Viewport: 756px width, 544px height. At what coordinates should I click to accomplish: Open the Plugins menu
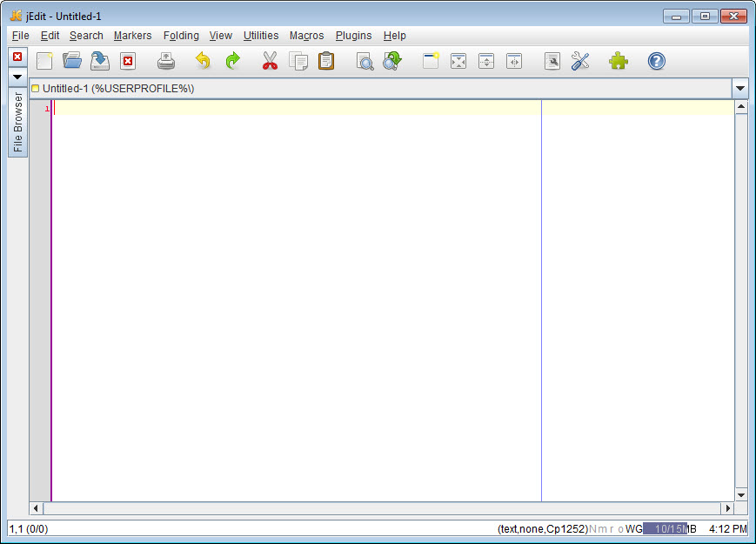[x=353, y=36]
